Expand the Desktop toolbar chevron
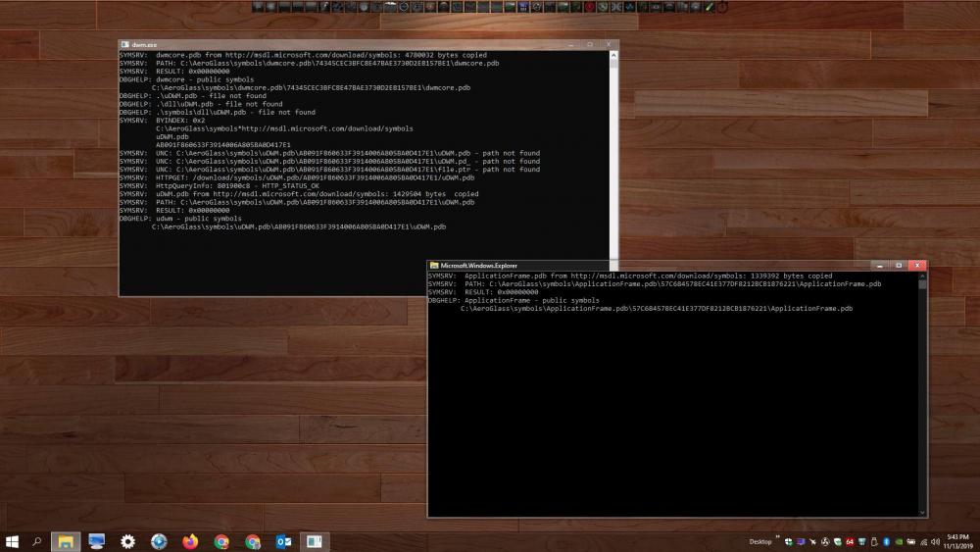This screenshot has height=552, width=980. click(777, 537)
